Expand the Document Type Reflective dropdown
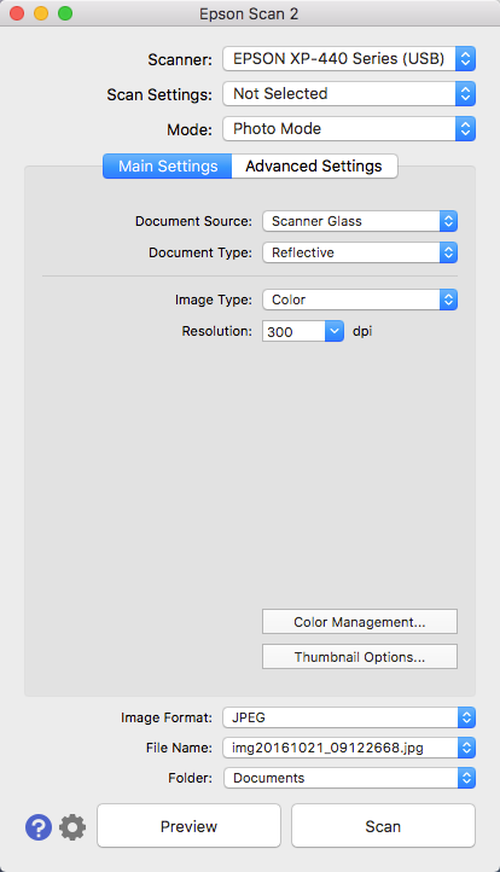 [x=360, y=252]
